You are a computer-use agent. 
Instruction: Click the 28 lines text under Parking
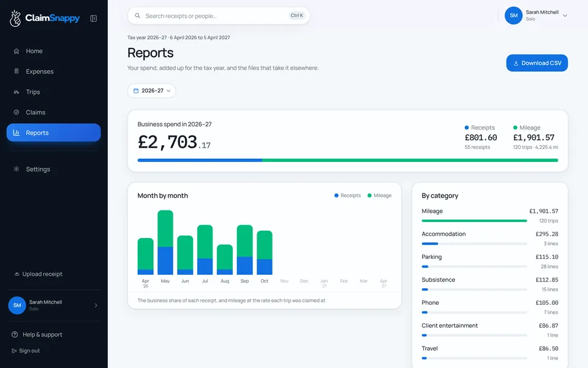pyautogui.click(x=549, y=267)
